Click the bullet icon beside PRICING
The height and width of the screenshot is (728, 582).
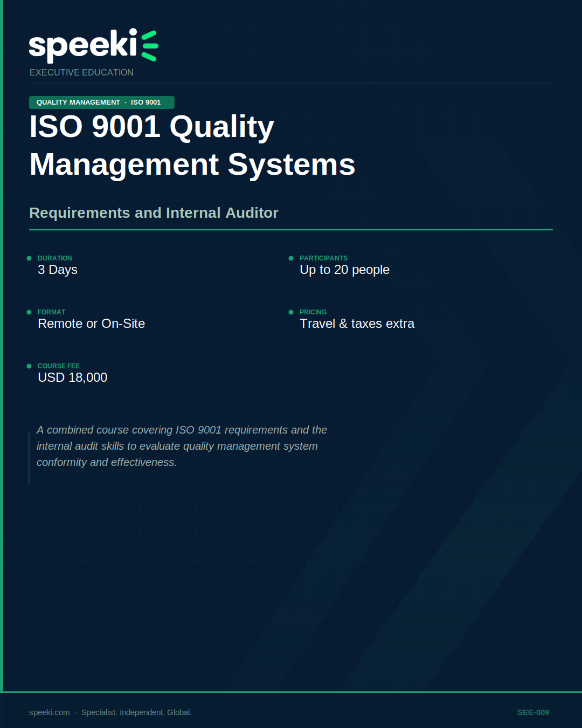[x=292, y=312]
